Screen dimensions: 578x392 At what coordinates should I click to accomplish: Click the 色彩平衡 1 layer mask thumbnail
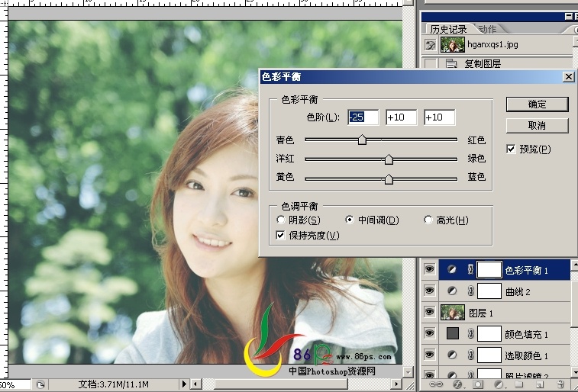[x=489, y=269]
